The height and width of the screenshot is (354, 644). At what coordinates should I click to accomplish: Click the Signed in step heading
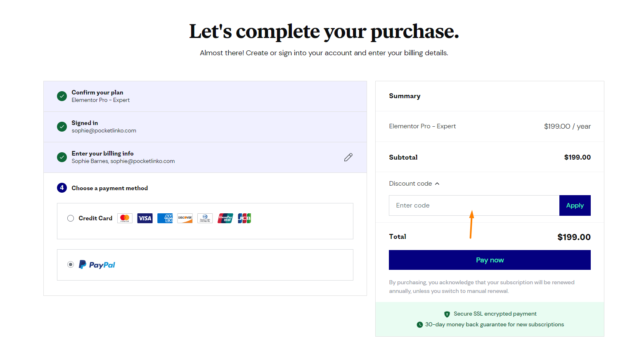click(x=85, y=123)
